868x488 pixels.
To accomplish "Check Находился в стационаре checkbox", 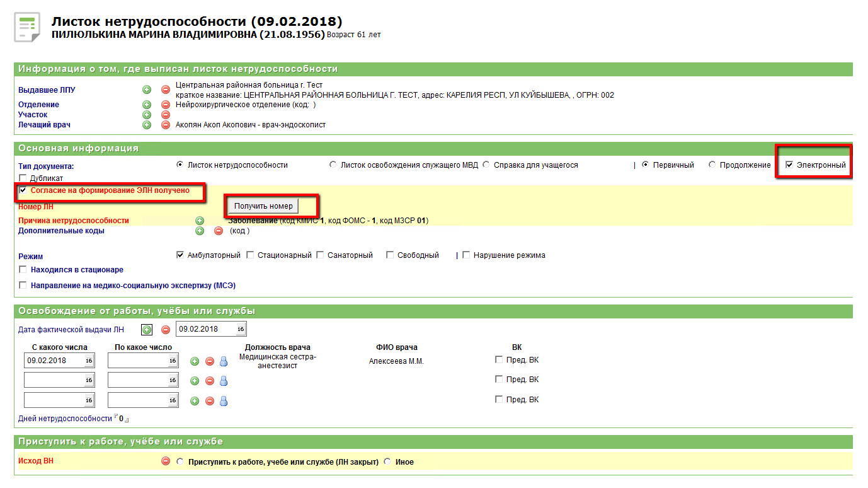I will click(23, 270).
